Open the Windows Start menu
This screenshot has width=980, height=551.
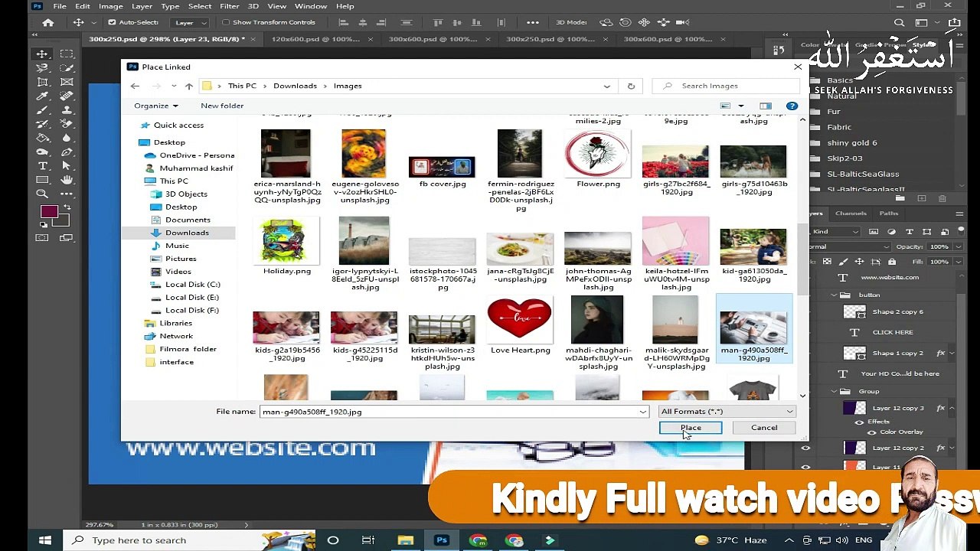45,540
